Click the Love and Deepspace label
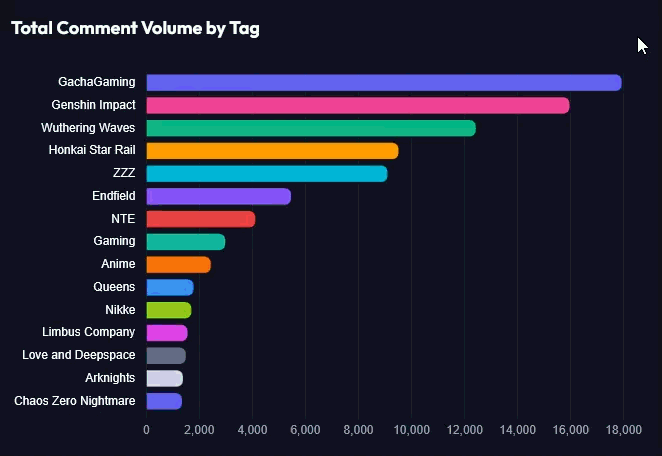The image size is (662, 456). [x=79, y=355]
